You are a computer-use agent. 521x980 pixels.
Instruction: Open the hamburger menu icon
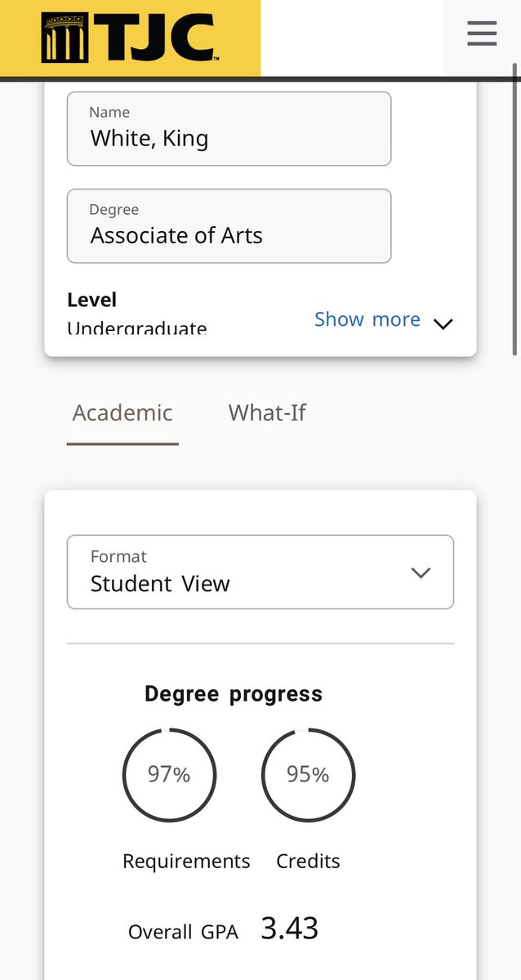[482, 33]
